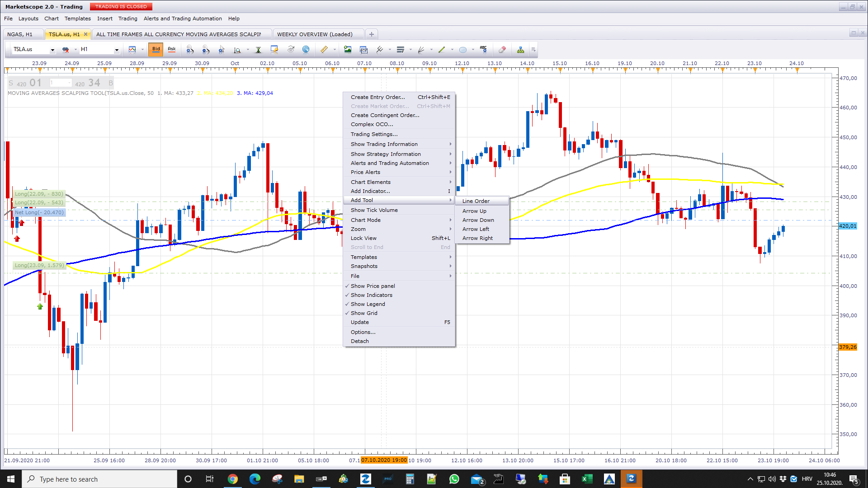Screen dimensions: 868x488
Task: Select the ruler measurement tool
Action: (324, 49)
